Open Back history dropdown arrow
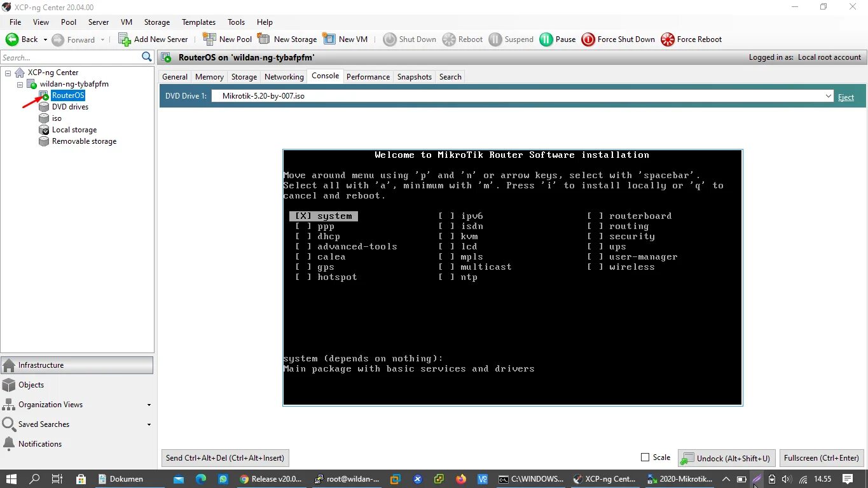This screenshot has height=488, width=868. tap(45, 39)
